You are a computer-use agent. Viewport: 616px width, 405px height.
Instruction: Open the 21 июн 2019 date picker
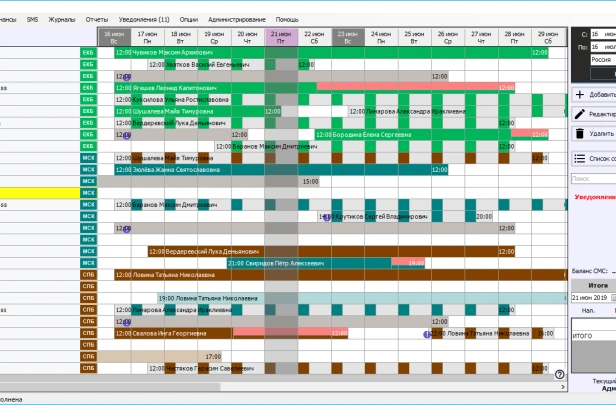pos(590,298)
